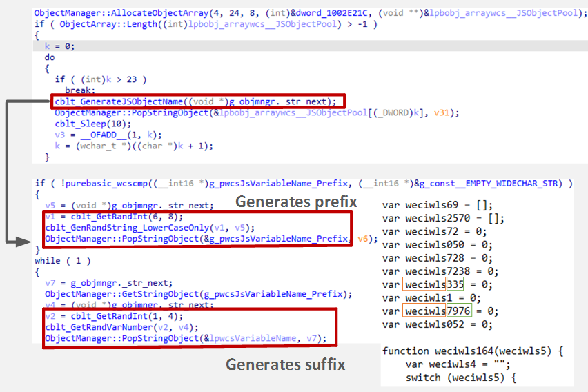This screenshot has height=392, width=588.
Task: Click the suffix 335 in weciwls335
Action: coord(455,284)
